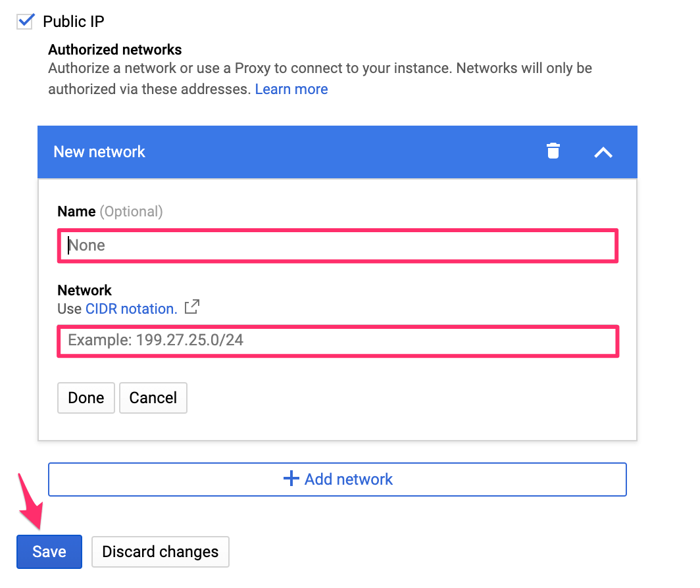Click the New network title bar
The width and height of the screenshot is (700, 588).
tap(99, 151)
